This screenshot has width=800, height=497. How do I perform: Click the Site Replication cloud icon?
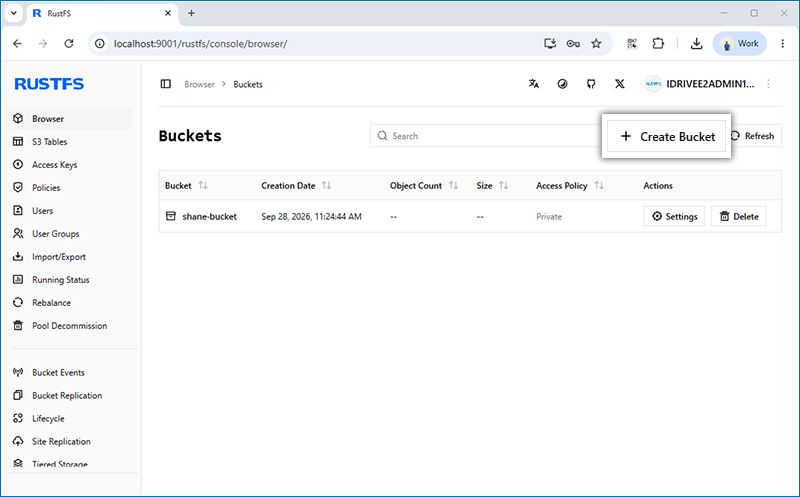pos(18,441)
